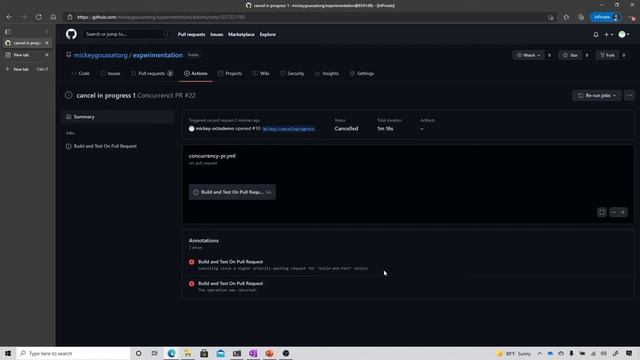Open Microsoft Edge from the taskbar
Viewport: 640px width, 360px height.
[171, 353]
